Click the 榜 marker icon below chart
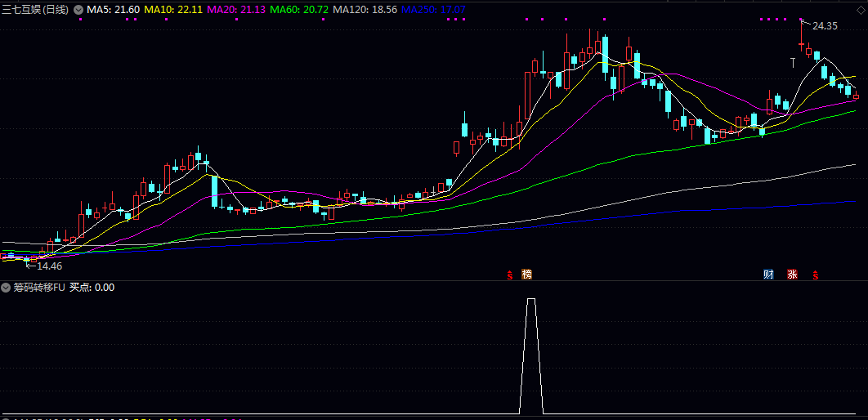 (526, 274)
